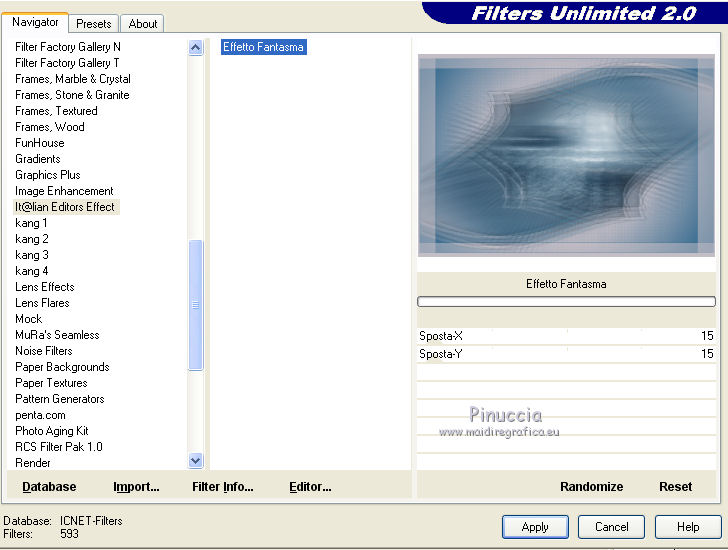The image size is (728, 550).
Task: Apply the Effetto Fantasma filter
Action: 535,527
